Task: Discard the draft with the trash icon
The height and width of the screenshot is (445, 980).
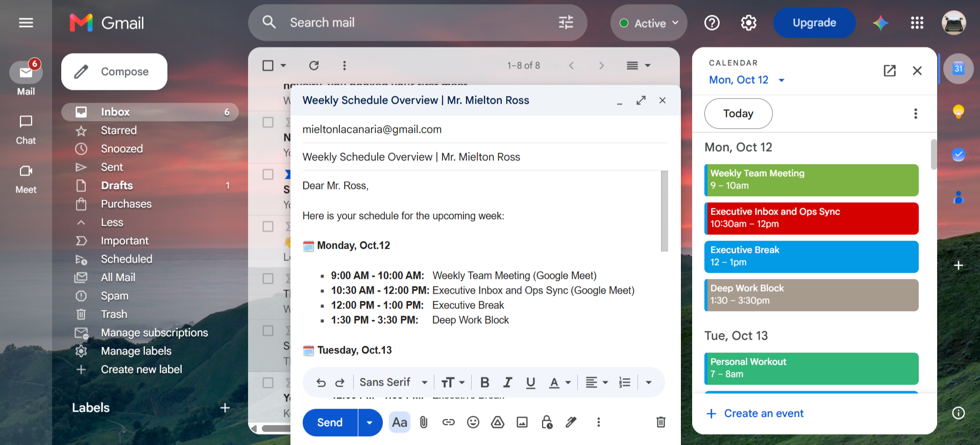Action: coord(661,422)
